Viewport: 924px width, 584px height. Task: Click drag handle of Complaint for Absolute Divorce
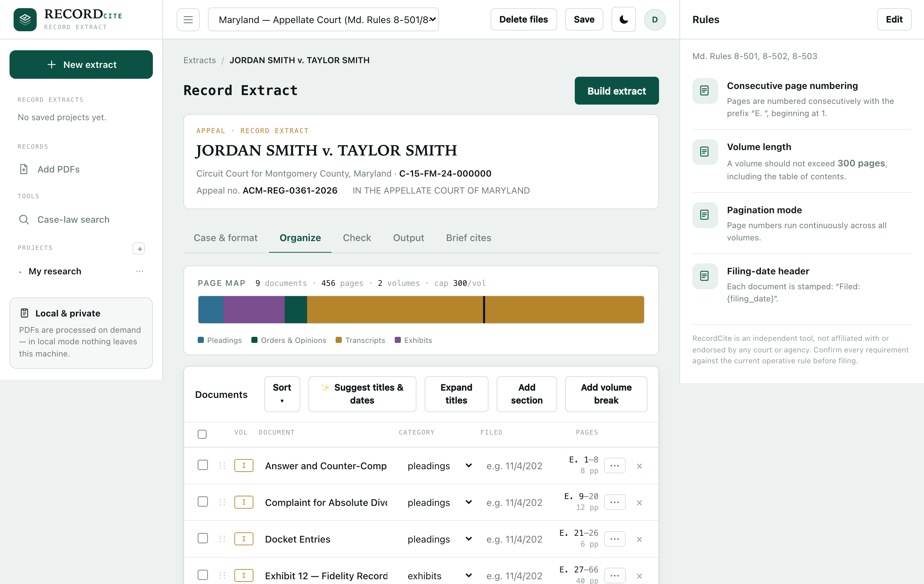[x=222, y=502]
